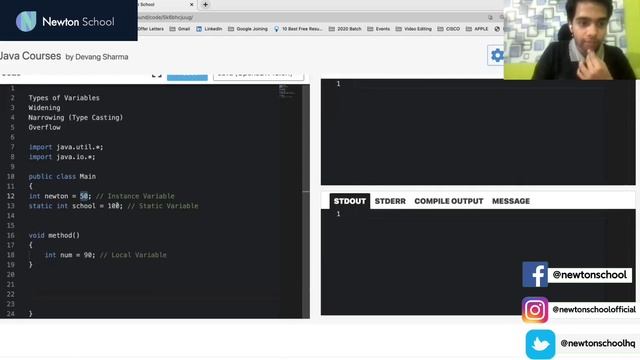This screenshot has width=640, height=360.
Task: Click the '// Instance Variable' comment
Action: point(135,196)
